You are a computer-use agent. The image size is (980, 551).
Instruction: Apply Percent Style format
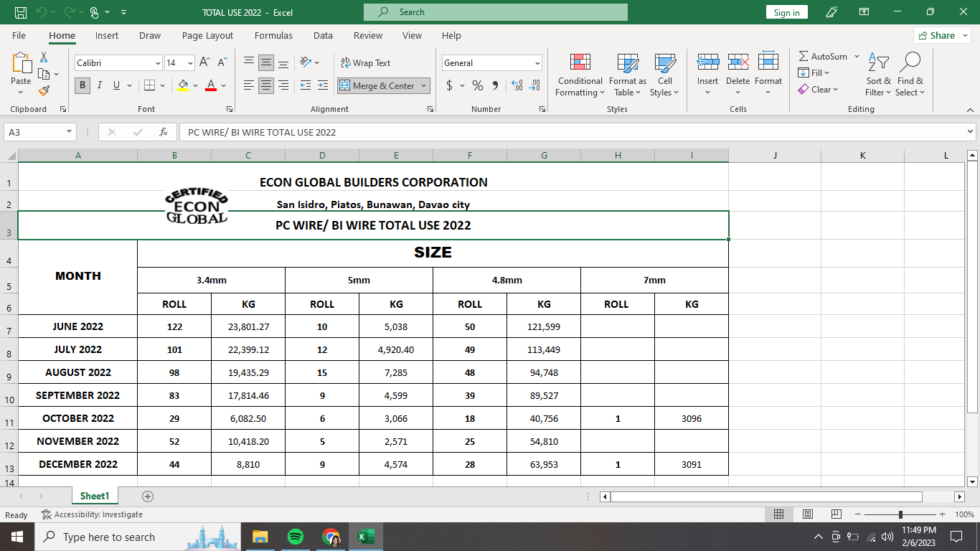point(478,85)
